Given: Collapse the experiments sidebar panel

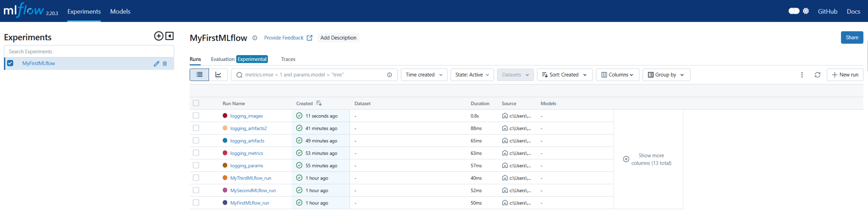Looking at the screenshot, I should tap(169, 36).
